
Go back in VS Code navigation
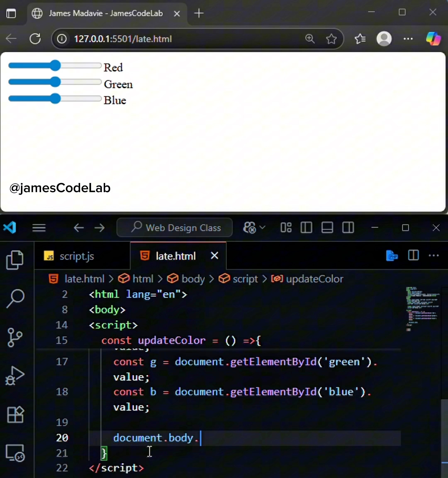pos(79,227)
